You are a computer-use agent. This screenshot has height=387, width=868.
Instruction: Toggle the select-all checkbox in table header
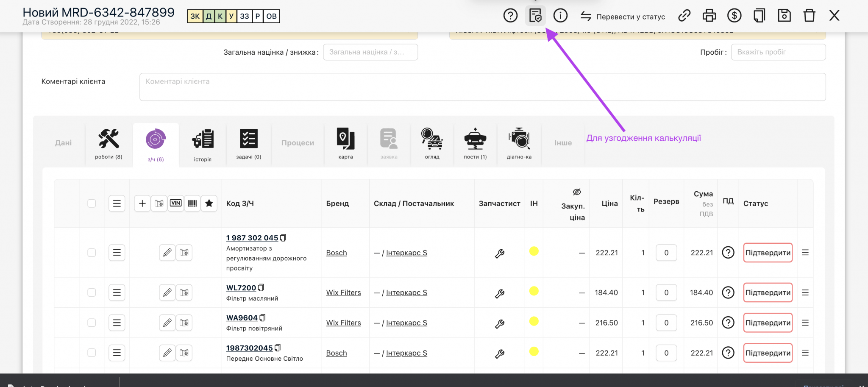coord(92,203)
